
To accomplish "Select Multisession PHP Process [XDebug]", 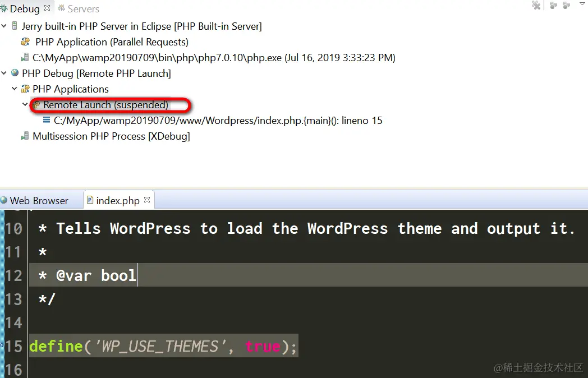I will (x=112, y=136).
